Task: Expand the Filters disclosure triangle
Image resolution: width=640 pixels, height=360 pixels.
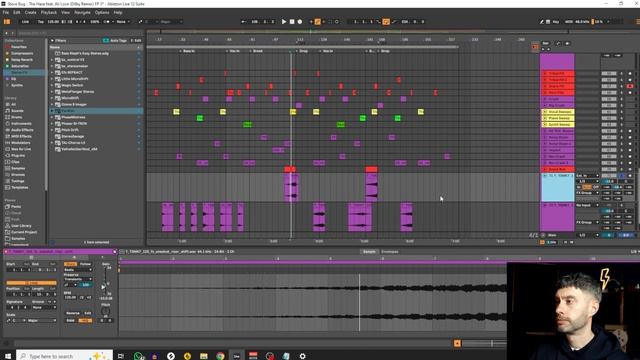Action: pos(52,40)
